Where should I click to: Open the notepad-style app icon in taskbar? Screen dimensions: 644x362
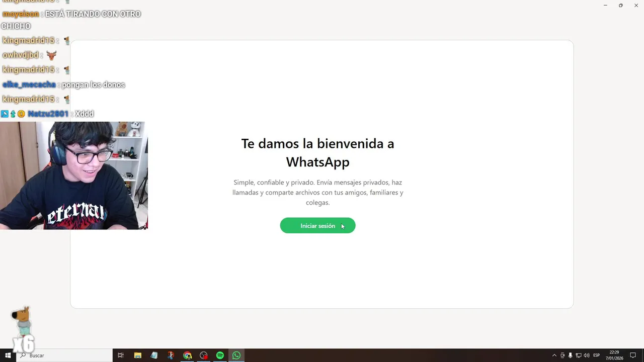tap(154, 355)
